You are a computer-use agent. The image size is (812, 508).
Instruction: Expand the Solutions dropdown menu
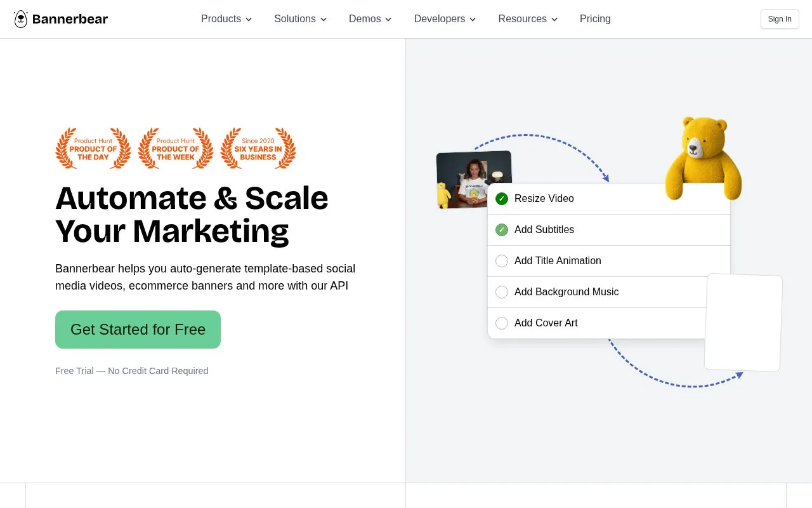pyautogui.click(x=300, y=19)
